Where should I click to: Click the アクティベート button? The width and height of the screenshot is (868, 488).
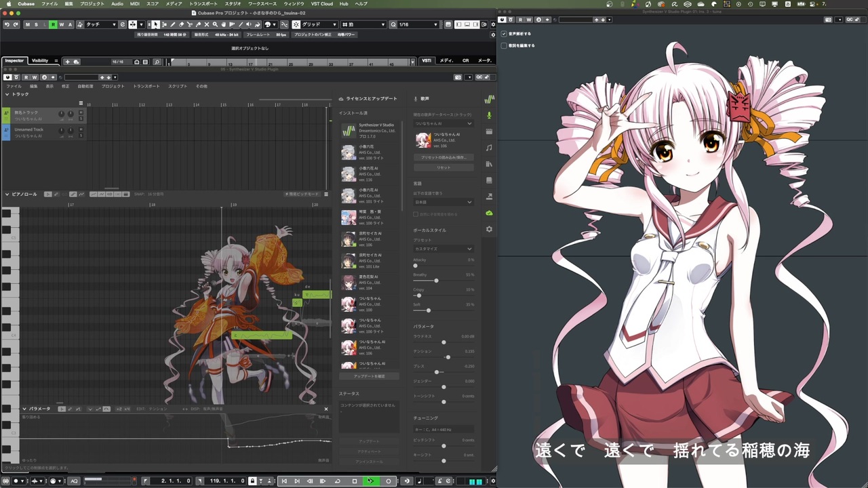(x=370, y=451)
